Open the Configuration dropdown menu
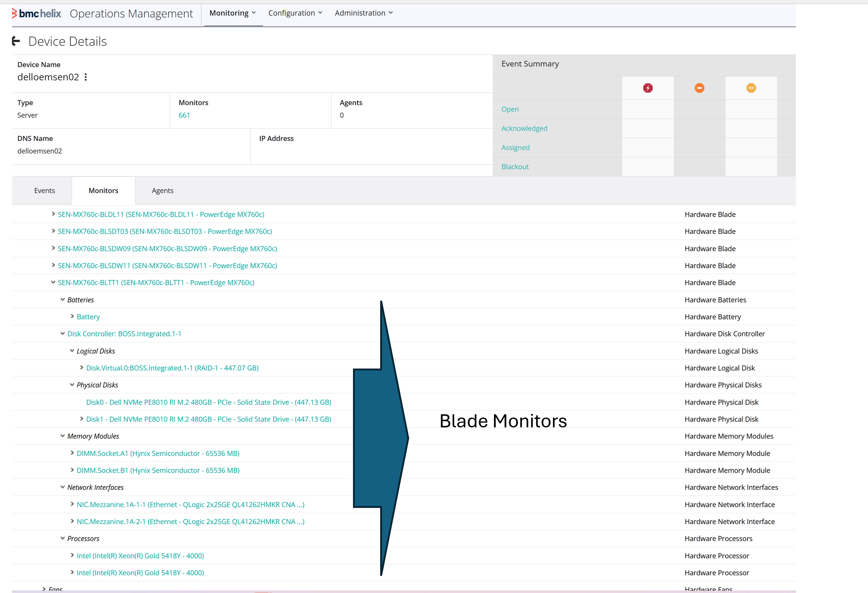The image size is (868, 593). [x=295, y=13]
